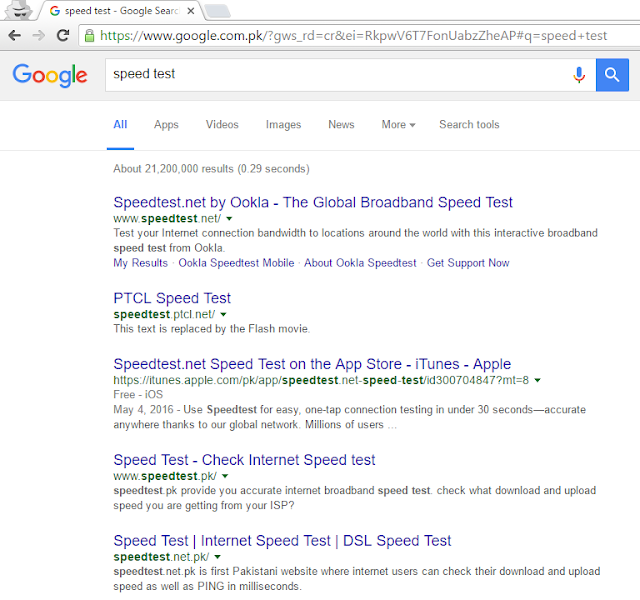Click the www.speedtest.net/ green URL
Image resolution: width=640 pixels, height=600 pixels.
[167, 219]
